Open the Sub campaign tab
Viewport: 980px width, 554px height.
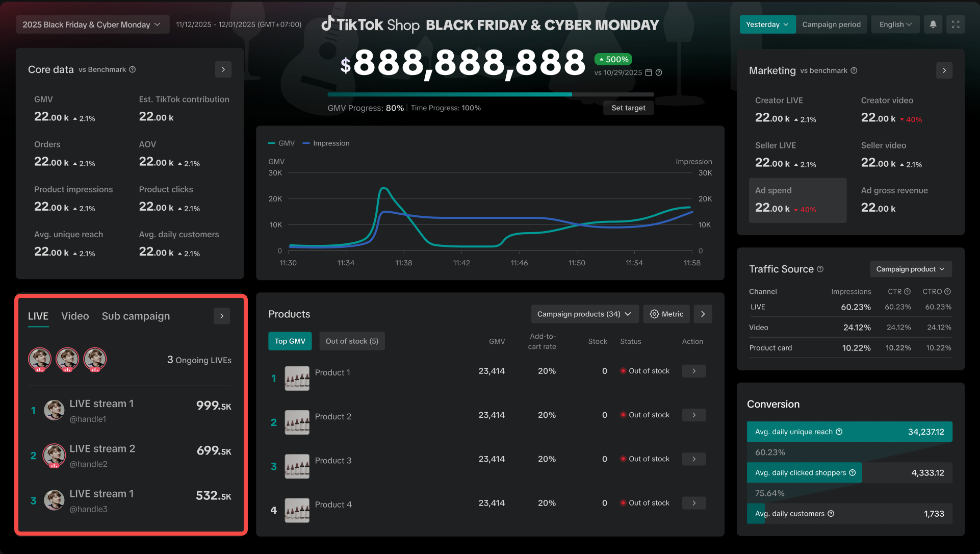pyautogui.click(x=136, y=316)
